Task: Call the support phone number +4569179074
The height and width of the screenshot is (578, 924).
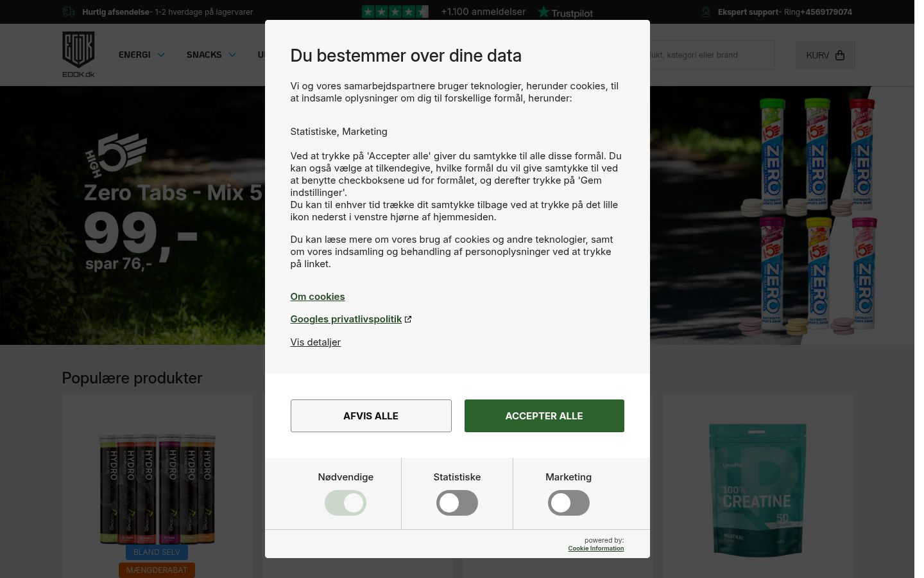Action: [x=826, y=12]
